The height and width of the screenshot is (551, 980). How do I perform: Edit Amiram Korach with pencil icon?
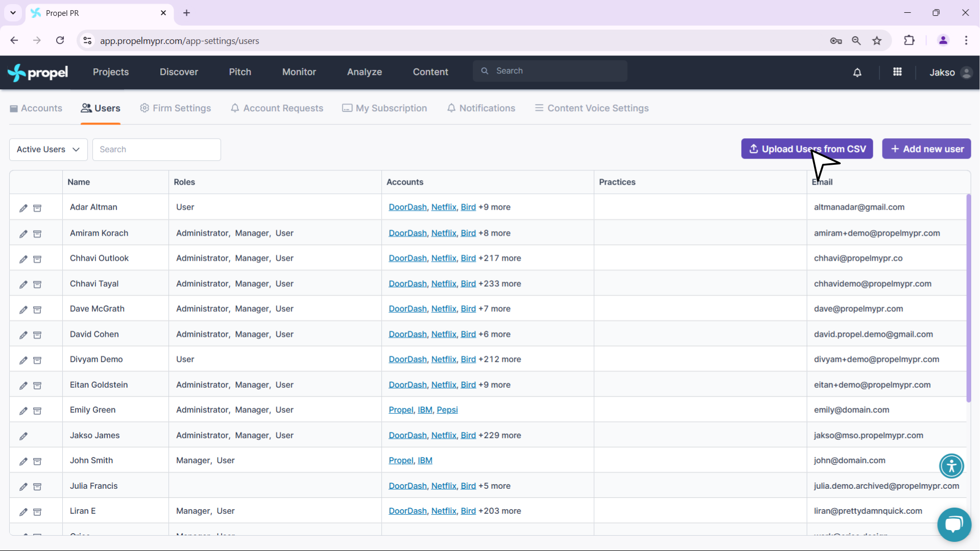click(23, 234)
